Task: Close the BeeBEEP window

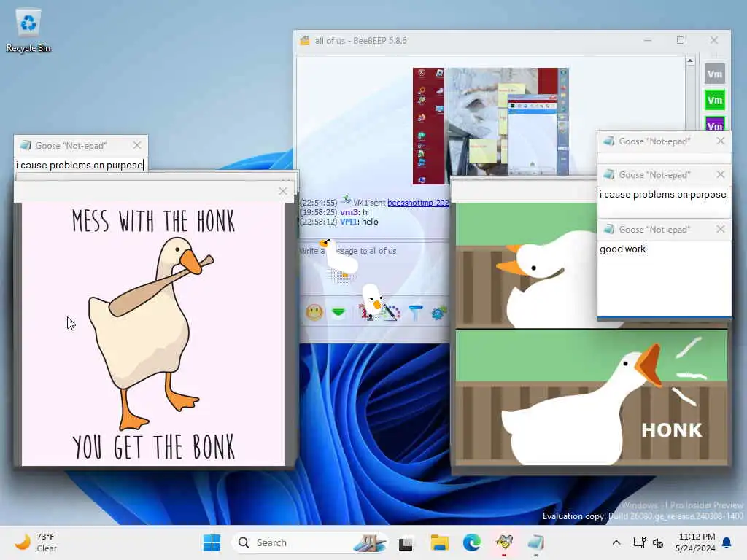Action: (714, 41)
